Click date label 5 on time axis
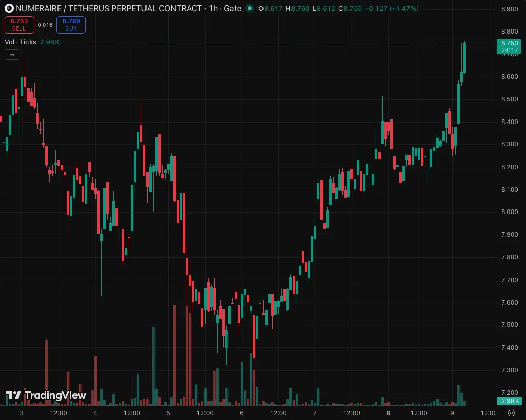The image size is (526, 420). click(168, 413)
